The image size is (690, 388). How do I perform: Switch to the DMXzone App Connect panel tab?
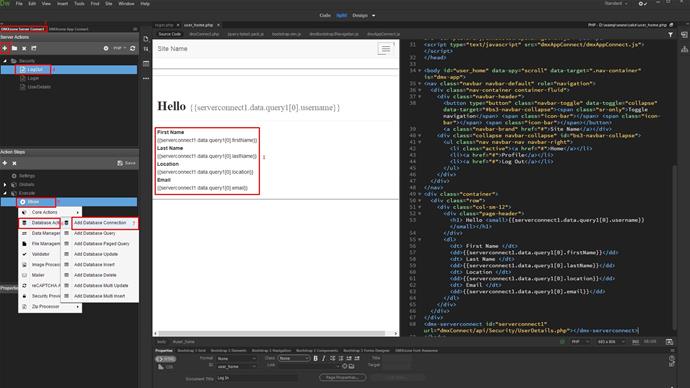click(69, 29)
